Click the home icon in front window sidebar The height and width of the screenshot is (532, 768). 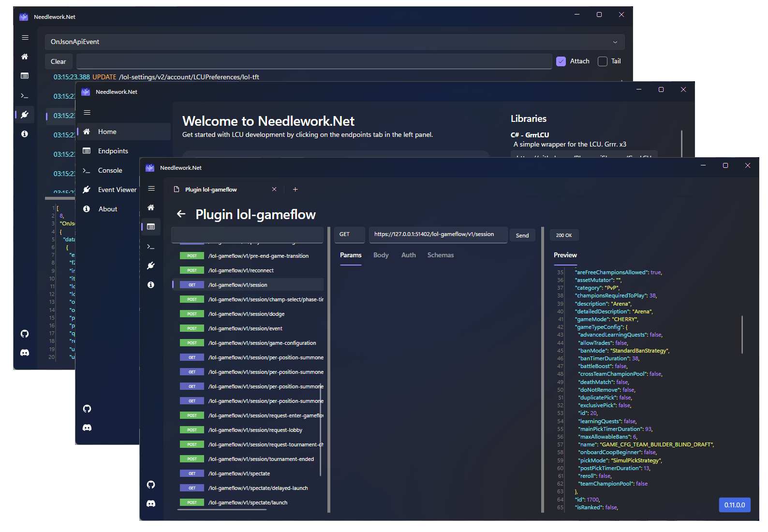(x=151, y=207)
